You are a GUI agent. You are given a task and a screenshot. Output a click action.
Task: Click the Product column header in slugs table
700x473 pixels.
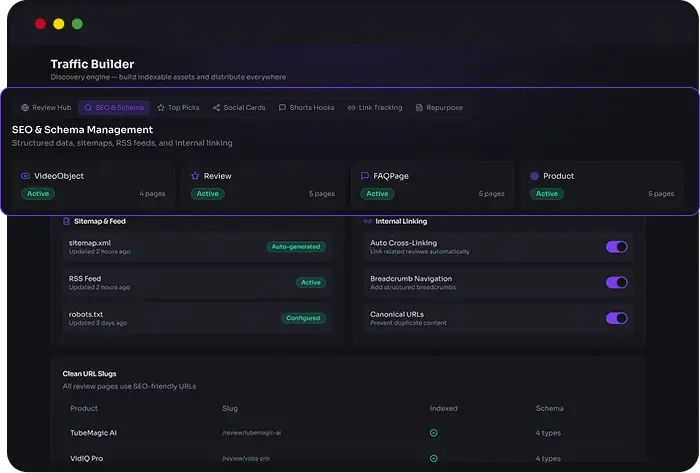[84, 408]
